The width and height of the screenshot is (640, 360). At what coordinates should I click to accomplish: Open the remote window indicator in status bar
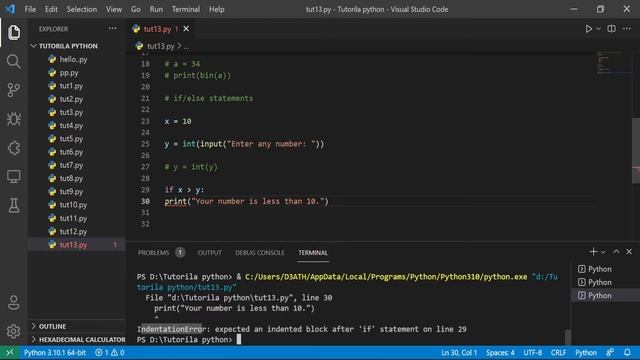[x=10, y=353]
